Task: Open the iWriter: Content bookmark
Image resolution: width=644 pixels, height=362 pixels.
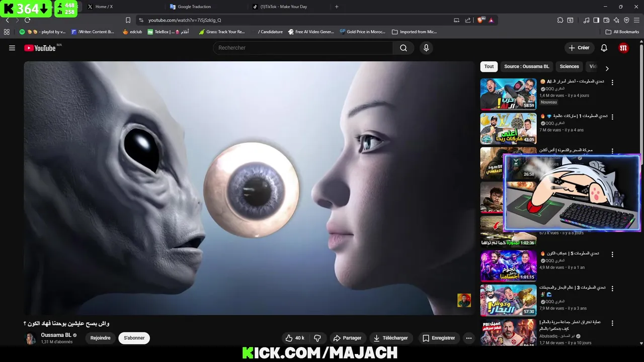Action: (x=93, y=32)
